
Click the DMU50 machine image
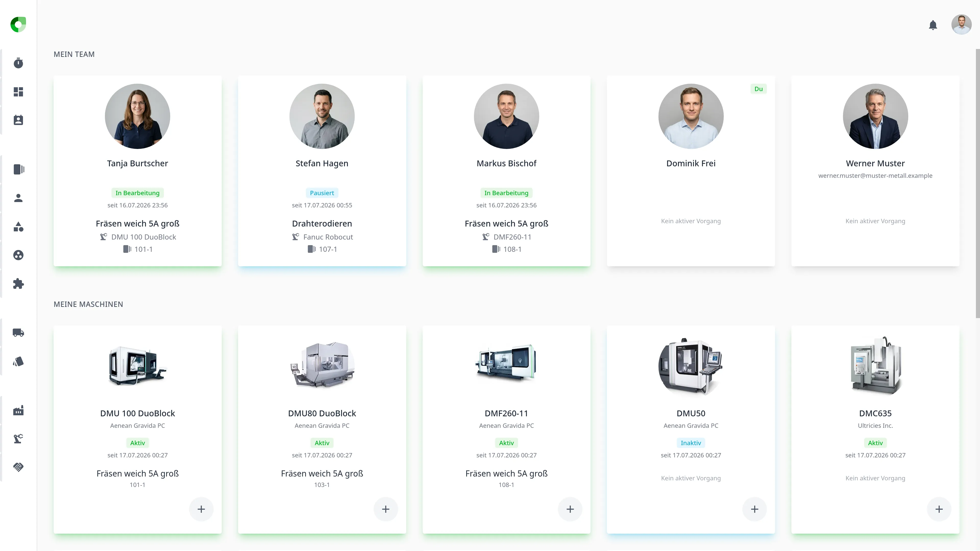(691, 366)
